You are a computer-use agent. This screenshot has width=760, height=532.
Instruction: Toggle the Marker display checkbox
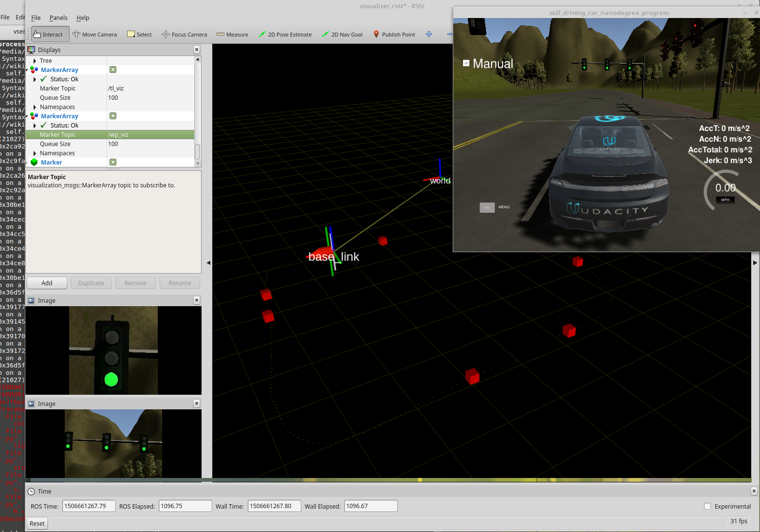point(113,162)
